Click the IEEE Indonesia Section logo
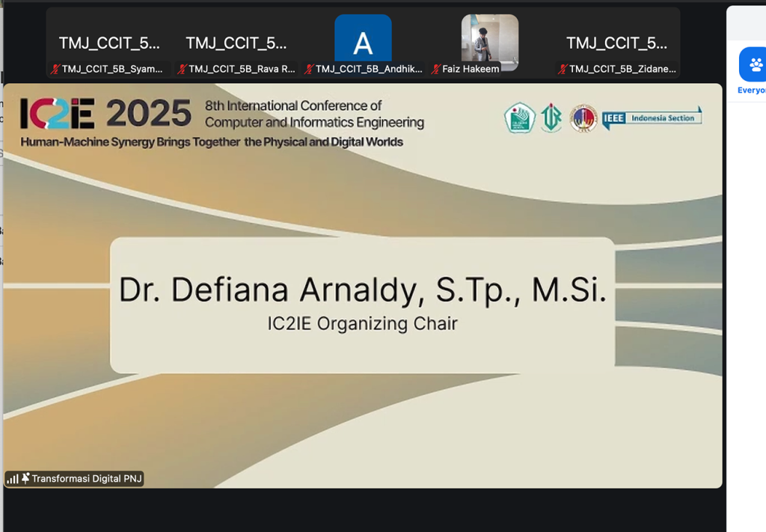 [x=652, y=118]
